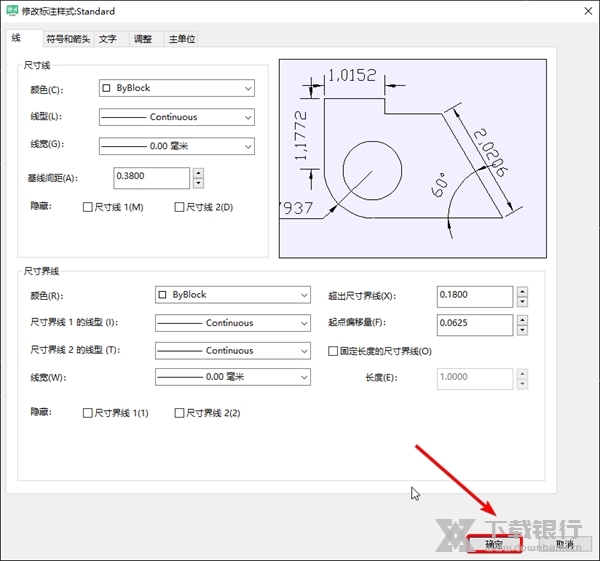The image size is (600, 561).
Task: Click the dimension style preview image
Action: coord(412,158)
